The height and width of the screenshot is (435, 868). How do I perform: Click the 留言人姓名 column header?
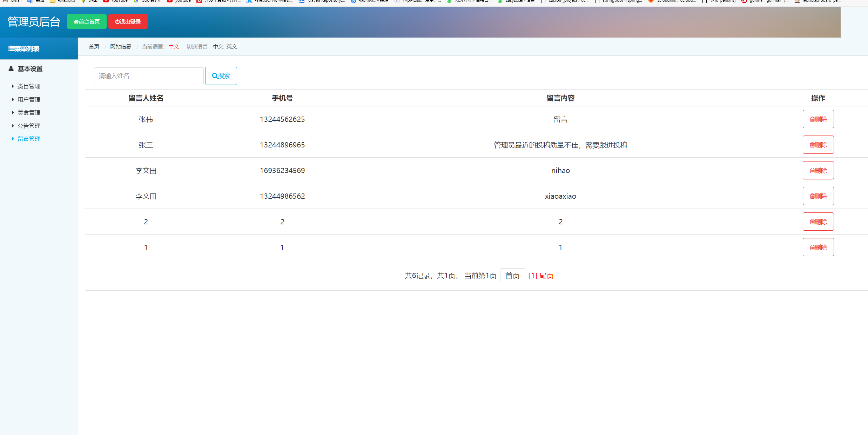point(146,98)
